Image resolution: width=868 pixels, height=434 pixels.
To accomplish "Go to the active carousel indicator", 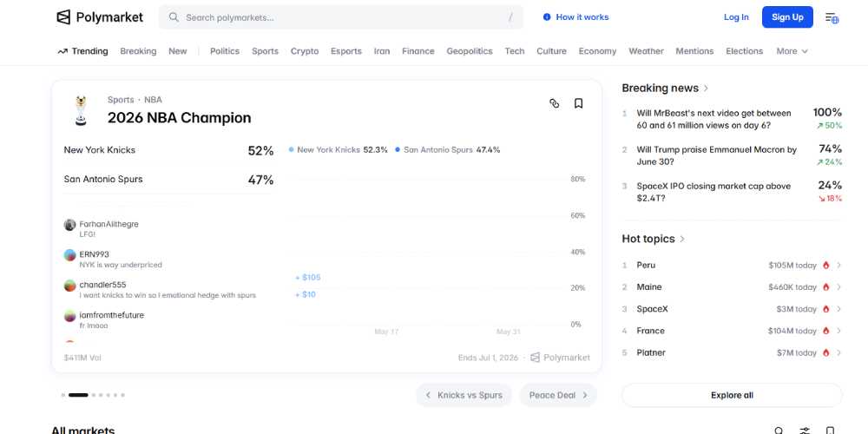I will [x=78, y=395].
